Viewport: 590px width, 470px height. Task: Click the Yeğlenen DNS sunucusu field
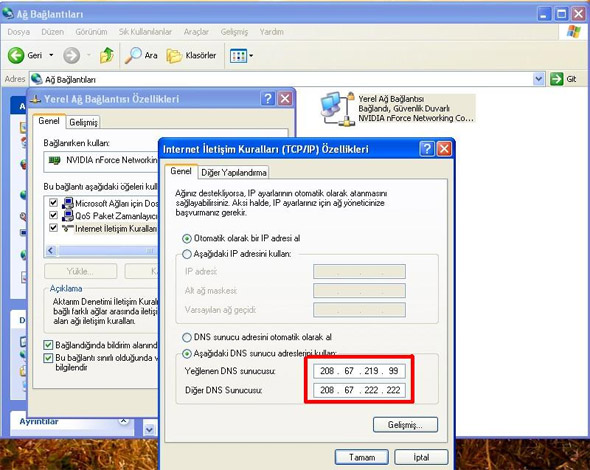(x=359, y=371)
